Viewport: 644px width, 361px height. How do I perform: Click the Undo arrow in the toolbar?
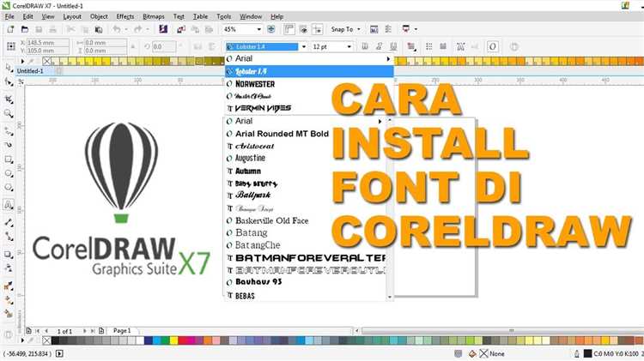115,29
